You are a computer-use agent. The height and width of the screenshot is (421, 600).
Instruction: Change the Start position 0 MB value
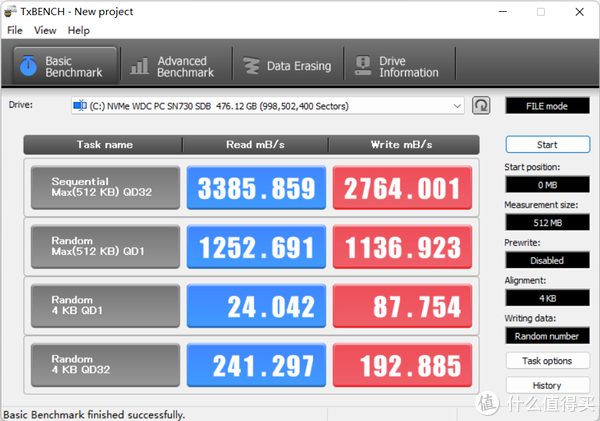[547, 185]
